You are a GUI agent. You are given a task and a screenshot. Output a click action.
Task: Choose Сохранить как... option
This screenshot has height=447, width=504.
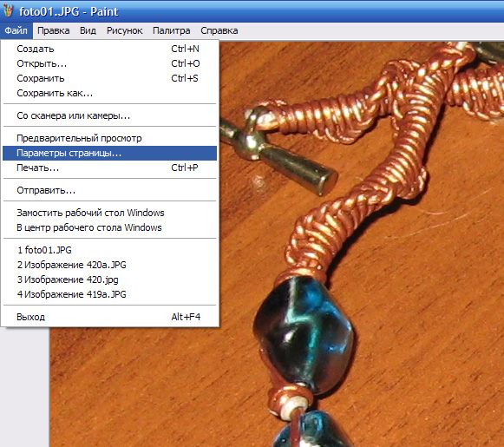[109, 93]
